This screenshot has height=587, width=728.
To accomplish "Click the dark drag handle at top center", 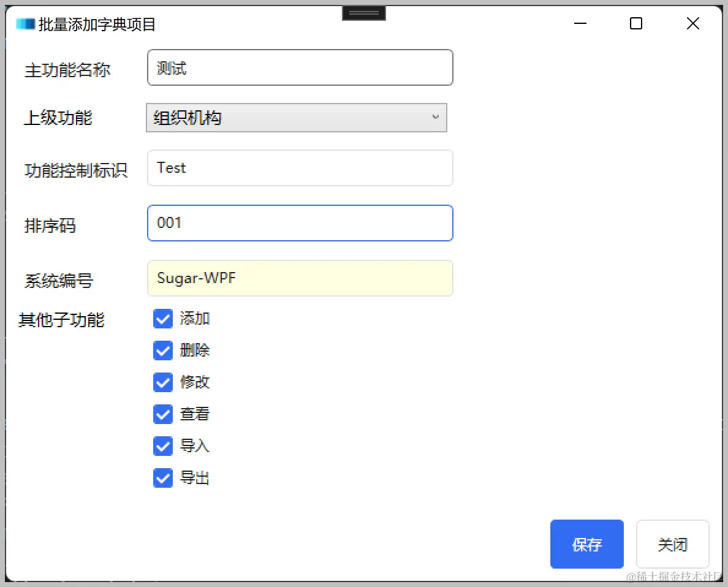I will 364,13.
